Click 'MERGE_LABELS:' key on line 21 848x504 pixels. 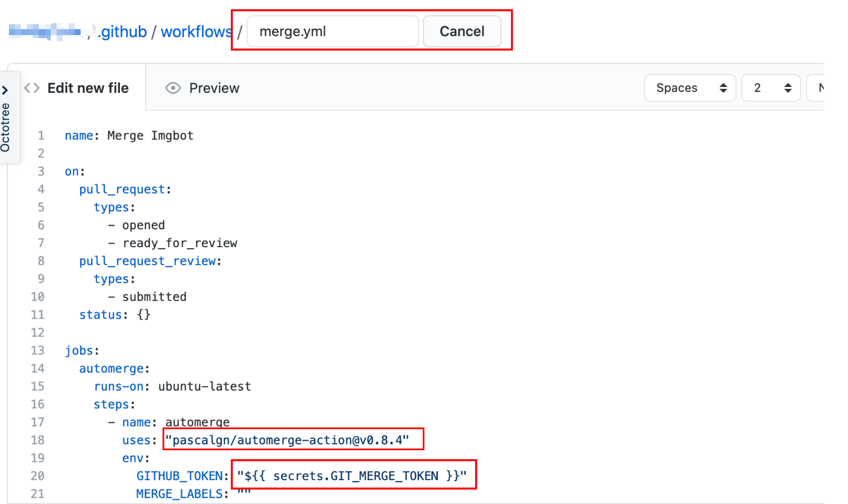click(x=182, y=494)
